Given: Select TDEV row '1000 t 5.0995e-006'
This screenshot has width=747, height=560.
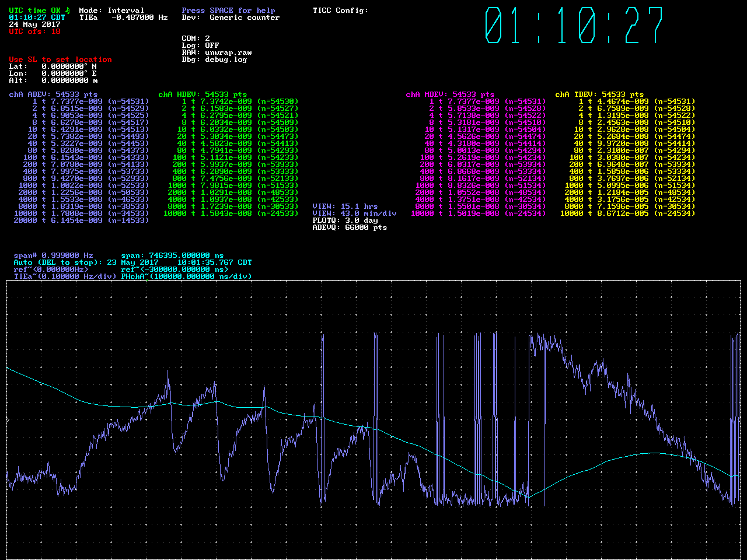Looking at the screenshot, I should click(x=630, y=185).
